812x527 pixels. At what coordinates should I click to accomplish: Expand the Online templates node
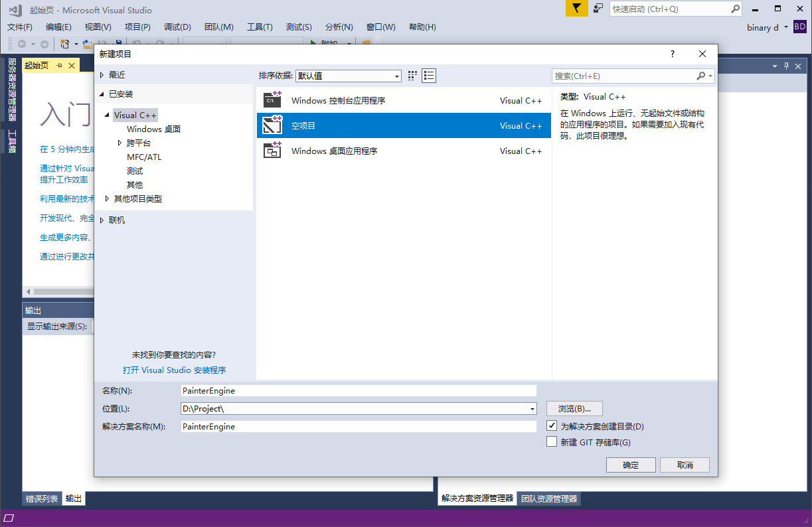pyautogui.click(x=102, y=220)
